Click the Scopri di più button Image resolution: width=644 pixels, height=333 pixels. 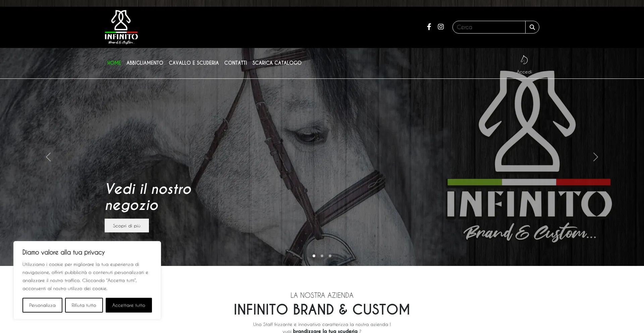tap(127, 226)
